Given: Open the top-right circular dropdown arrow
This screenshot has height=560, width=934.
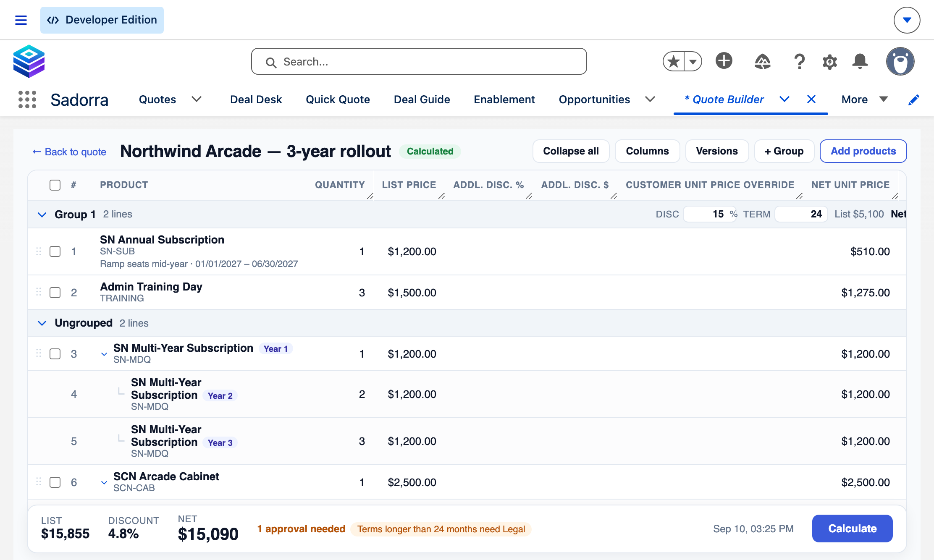Looking at the screenshot, I should pyautogui.click(x=907, y=20).
